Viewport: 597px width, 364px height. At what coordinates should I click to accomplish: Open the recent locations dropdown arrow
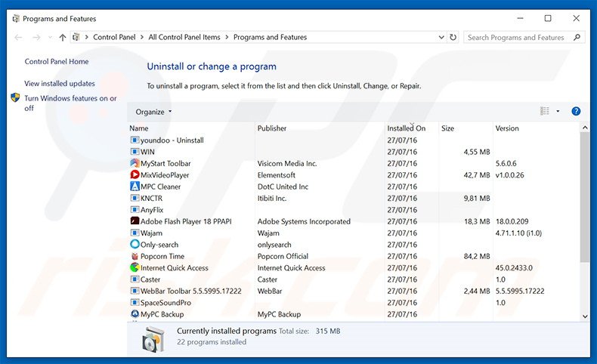50,37
